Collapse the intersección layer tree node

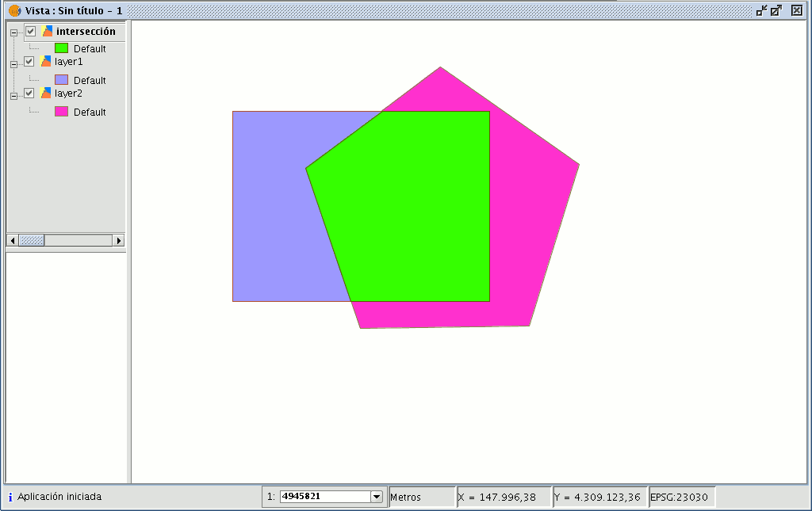[14, 32]
